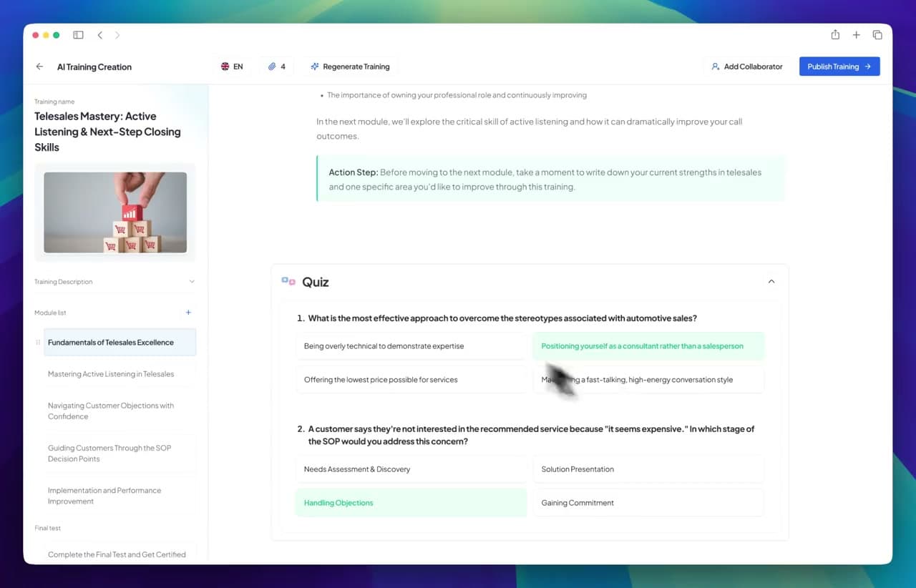Click the Quiz icon next to heading
Screen dimensions: 916x588
pyautogui.click(x=288, y=281)
